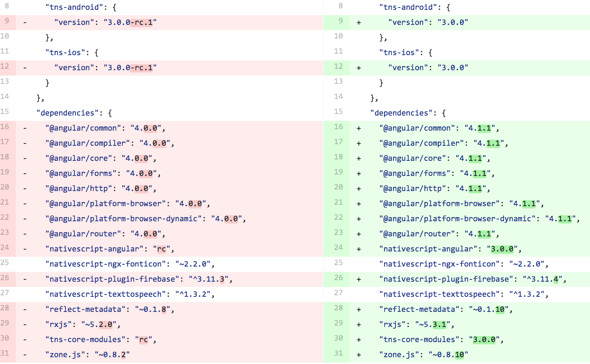Click the minus marker for @angular/common 4.0.0
The width and height of the screenshot is (590, 364).
coord(25,128)
